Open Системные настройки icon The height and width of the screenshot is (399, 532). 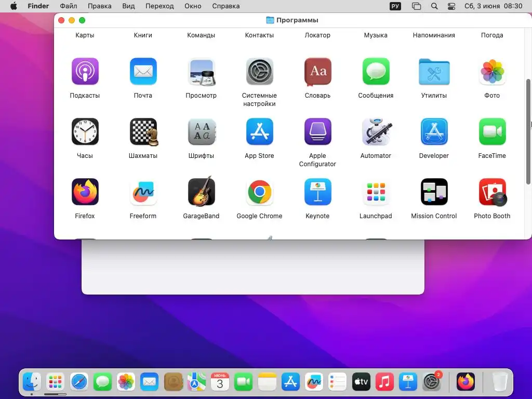pyautogui.click(x=260, y=71)
